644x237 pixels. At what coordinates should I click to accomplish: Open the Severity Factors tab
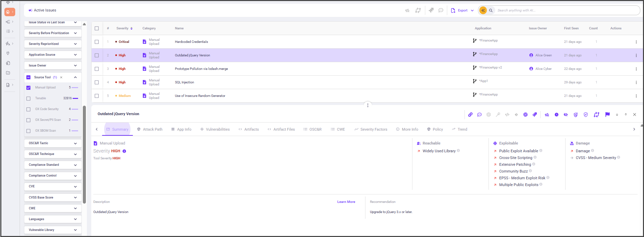click(371, 129)
